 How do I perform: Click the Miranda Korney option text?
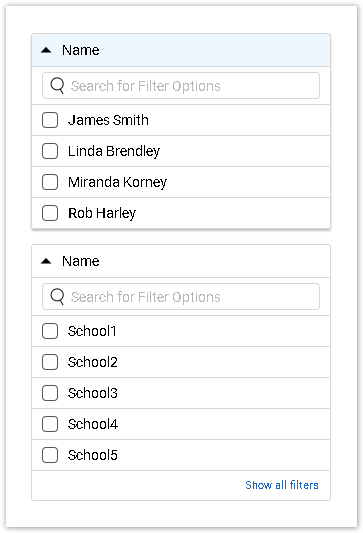pyautogui.click(x=117, y=182)
